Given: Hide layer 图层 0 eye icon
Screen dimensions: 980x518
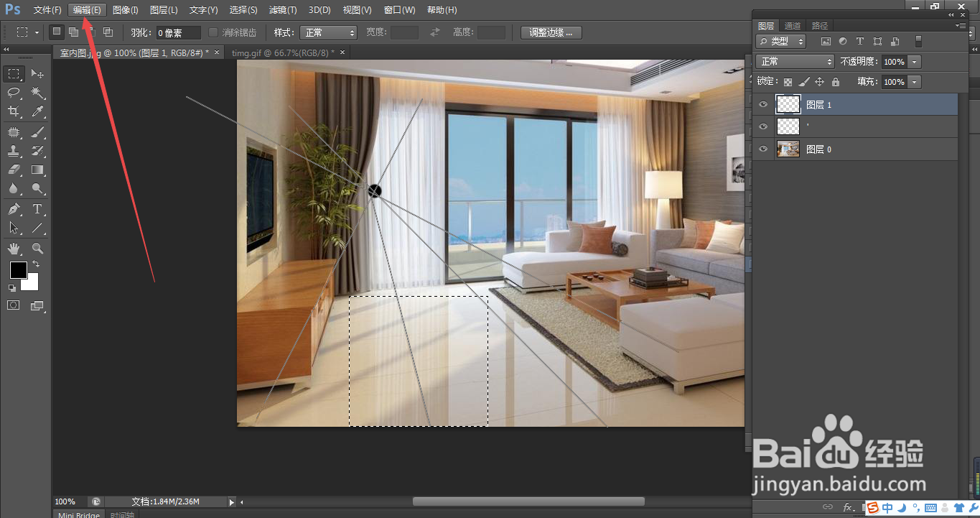Looking at the screenshot, I should pos(763,149).
